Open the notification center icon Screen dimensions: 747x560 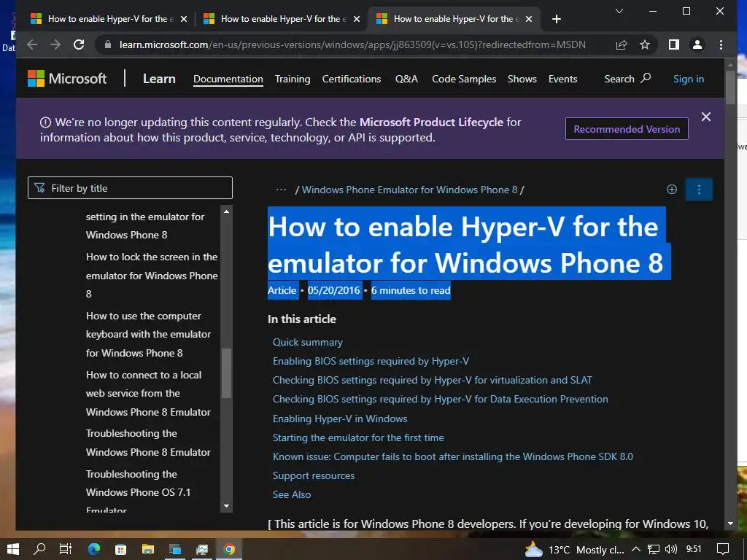[723, 550]
